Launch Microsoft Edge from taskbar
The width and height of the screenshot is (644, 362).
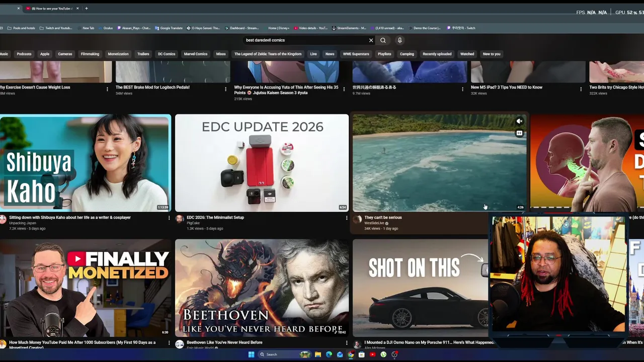pyautogui.click(x=329, y=354)
